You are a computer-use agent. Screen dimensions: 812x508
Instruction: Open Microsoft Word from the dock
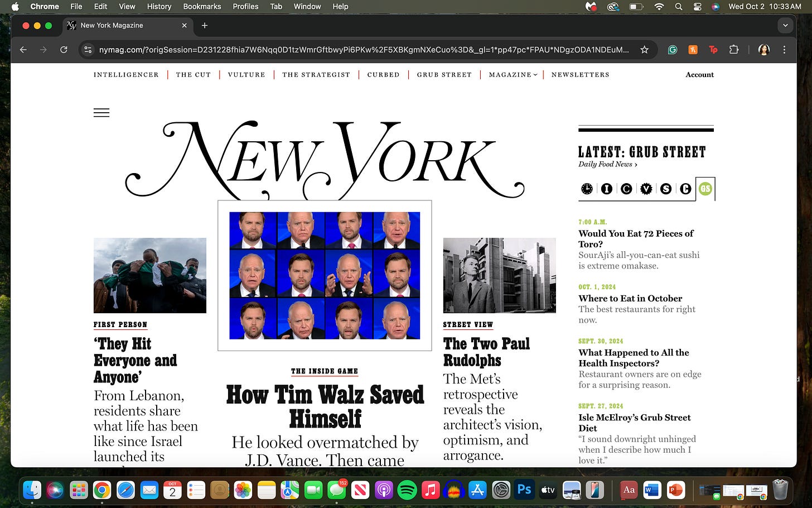652,490
